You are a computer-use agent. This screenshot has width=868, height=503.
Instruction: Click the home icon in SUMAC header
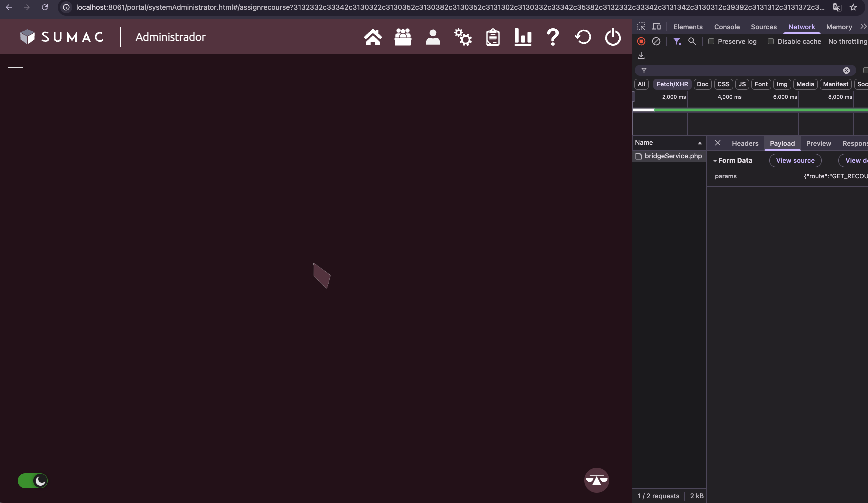pos(373,37)
